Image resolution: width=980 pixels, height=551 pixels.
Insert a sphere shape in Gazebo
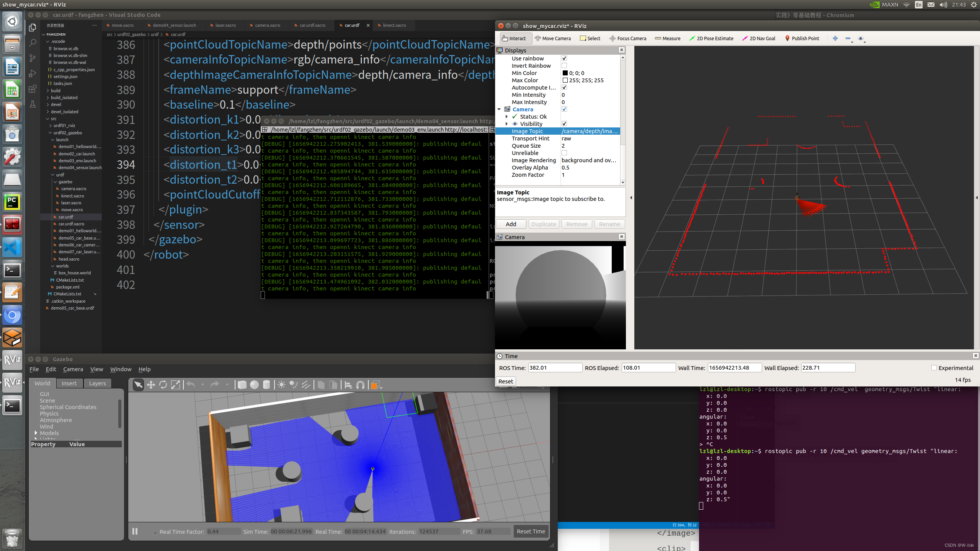[x=254, y=385]
